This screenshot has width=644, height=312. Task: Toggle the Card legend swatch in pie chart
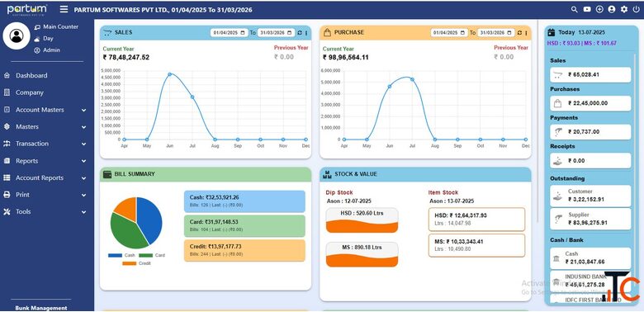[x=146, y=255]
